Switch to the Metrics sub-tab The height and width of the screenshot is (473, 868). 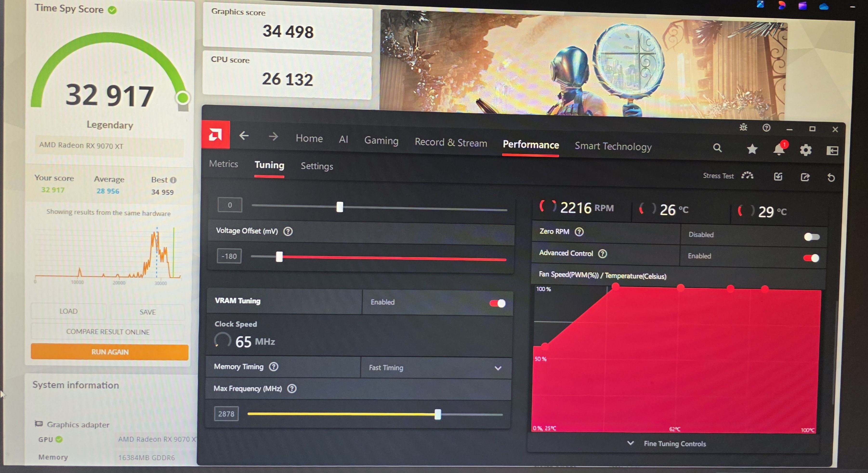coord(224,164)
